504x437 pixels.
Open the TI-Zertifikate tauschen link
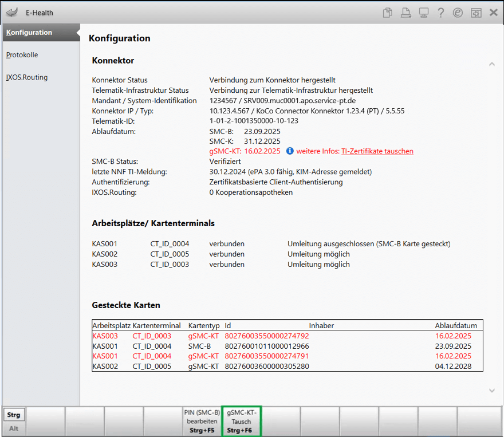(377, 151)
